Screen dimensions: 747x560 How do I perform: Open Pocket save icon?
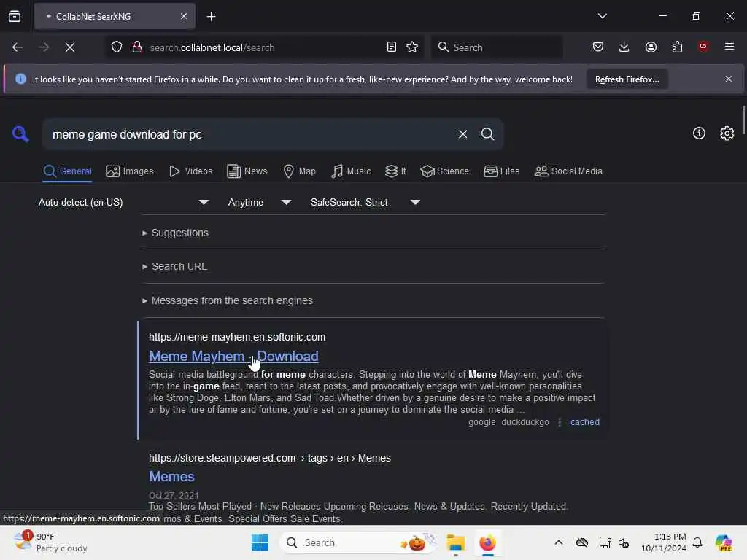pyautogui.click(x=598, y=47)
